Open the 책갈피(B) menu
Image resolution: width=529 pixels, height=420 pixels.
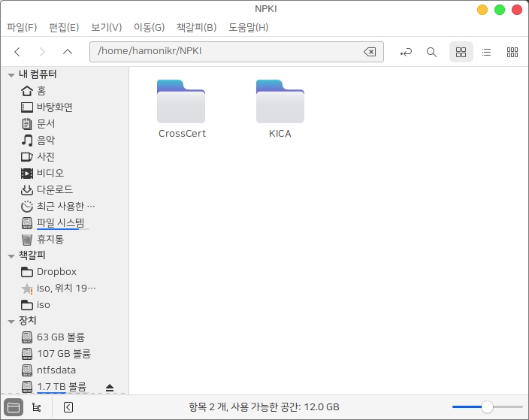click(196, 28)
